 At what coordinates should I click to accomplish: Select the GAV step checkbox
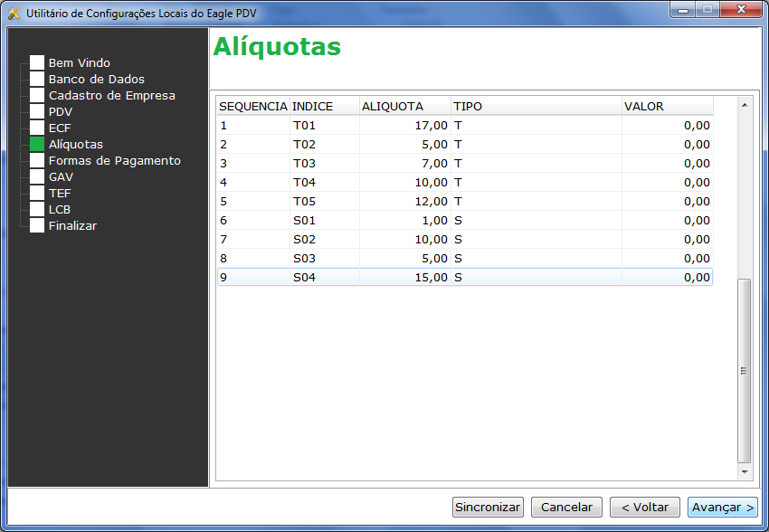(37, 176)
